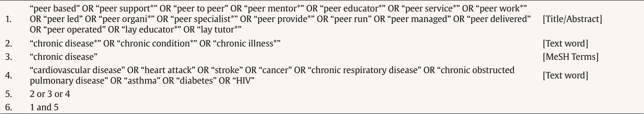Select the "lay tutor*" search term

pyautogui.click(x=217, y=30)
